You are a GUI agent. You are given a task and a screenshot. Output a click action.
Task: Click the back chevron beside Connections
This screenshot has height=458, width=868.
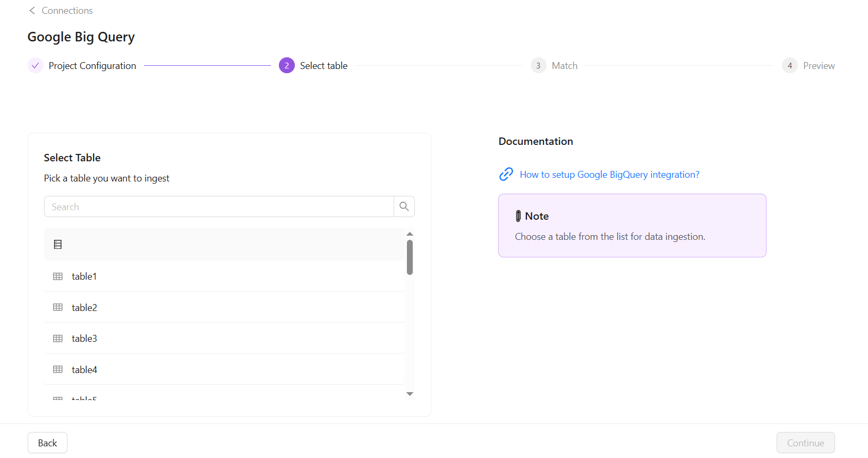click(32, 11)
